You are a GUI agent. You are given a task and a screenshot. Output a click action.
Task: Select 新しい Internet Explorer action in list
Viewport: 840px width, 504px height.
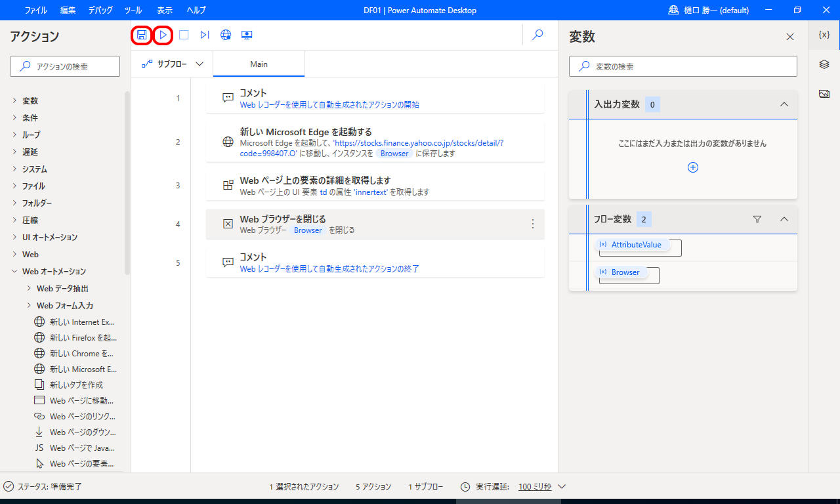tap(75, 322)
